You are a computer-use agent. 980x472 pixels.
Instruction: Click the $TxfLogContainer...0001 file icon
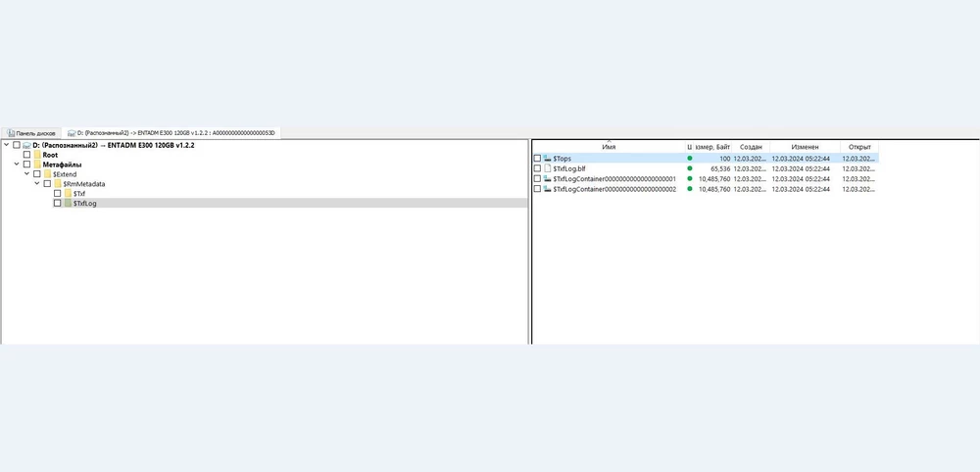(x=547, y=179)
